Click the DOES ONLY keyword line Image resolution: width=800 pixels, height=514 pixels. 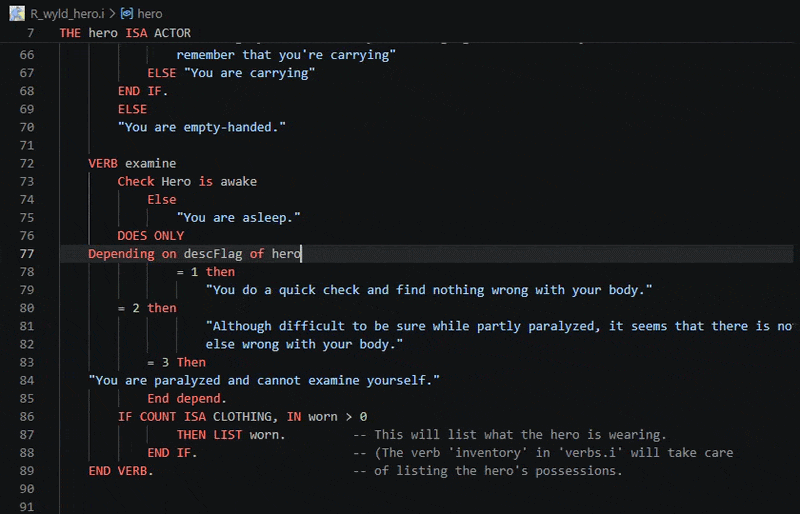[151, 235]
